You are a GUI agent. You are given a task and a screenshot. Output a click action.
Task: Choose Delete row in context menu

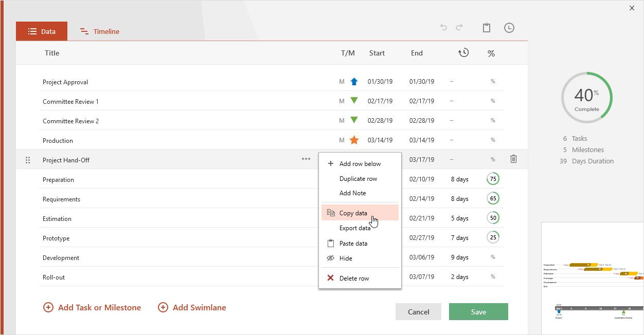tap(354, 278)
